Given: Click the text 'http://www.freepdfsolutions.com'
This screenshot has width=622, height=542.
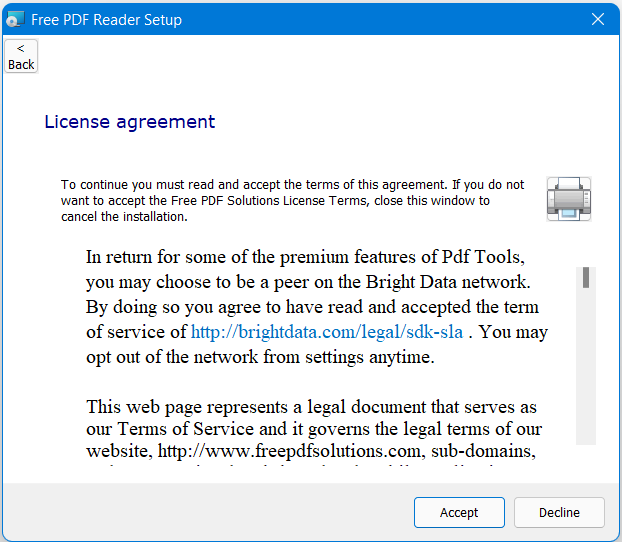Looking at the screenshot, I should 290,451.
